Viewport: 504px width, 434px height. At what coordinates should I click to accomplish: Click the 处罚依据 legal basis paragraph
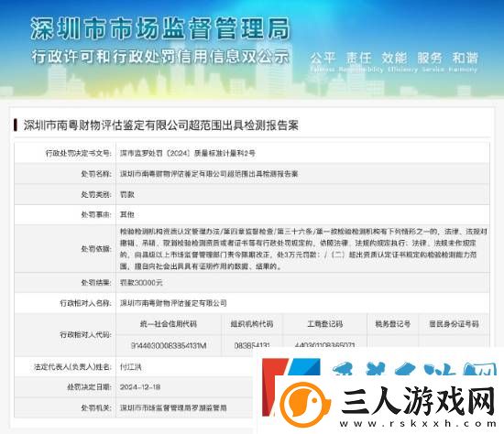(303, 249)
